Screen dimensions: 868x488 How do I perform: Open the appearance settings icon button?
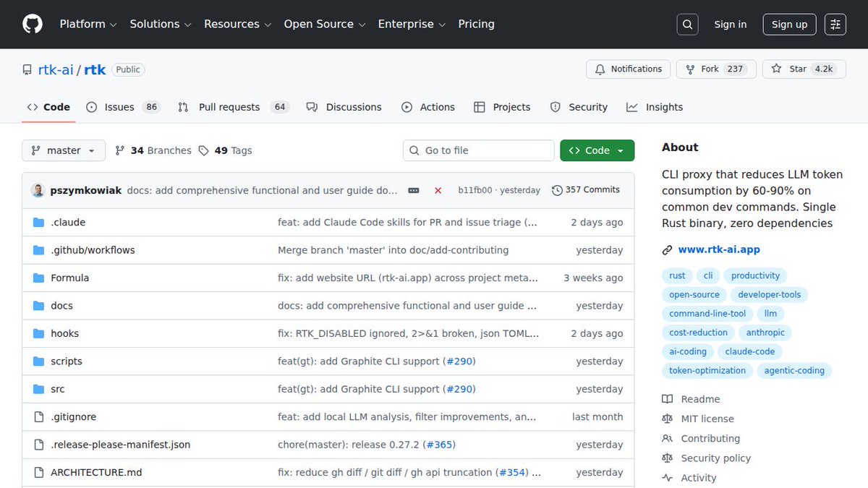[835, 24]
